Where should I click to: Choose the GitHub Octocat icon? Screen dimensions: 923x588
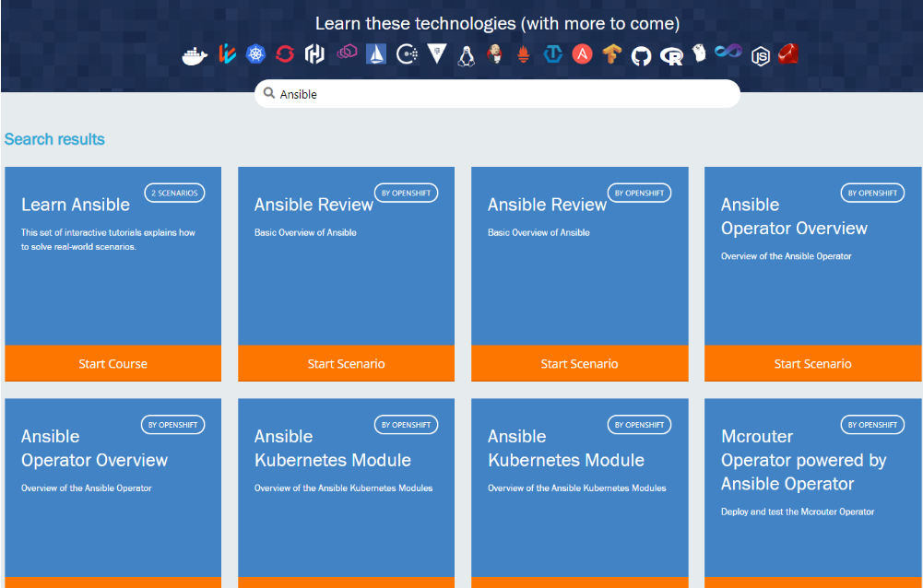(642, 56)
